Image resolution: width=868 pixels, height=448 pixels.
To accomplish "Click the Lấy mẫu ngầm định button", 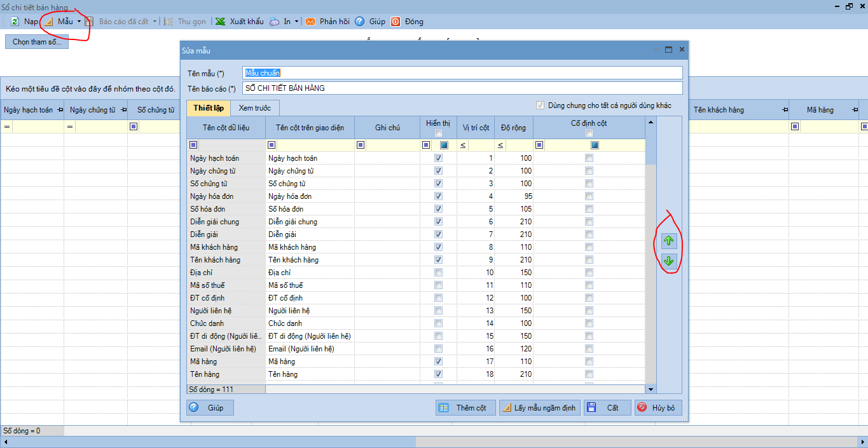I will (540, 408).
